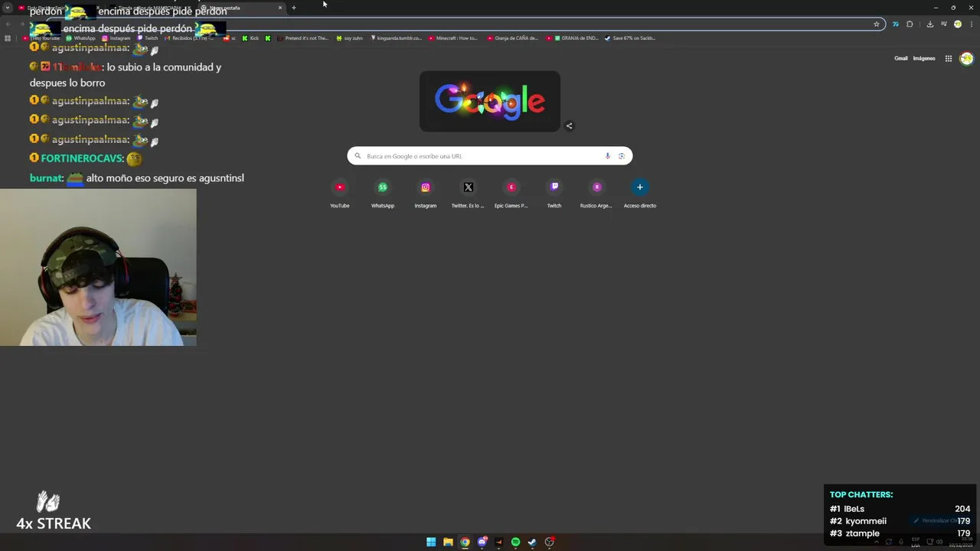This screenshot has height=551, width=980.
Task: Open a new tab with plus button
Action: (294, 8)
